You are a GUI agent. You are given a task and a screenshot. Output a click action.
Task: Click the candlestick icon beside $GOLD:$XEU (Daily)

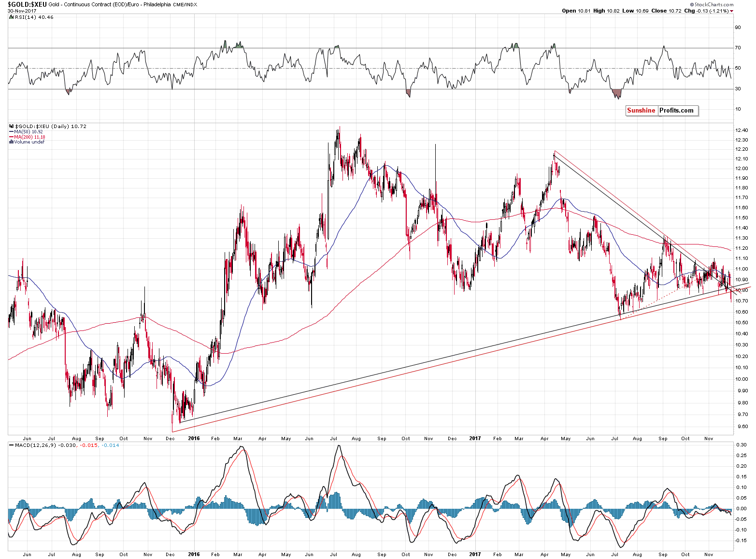click(x=11, y=126)
